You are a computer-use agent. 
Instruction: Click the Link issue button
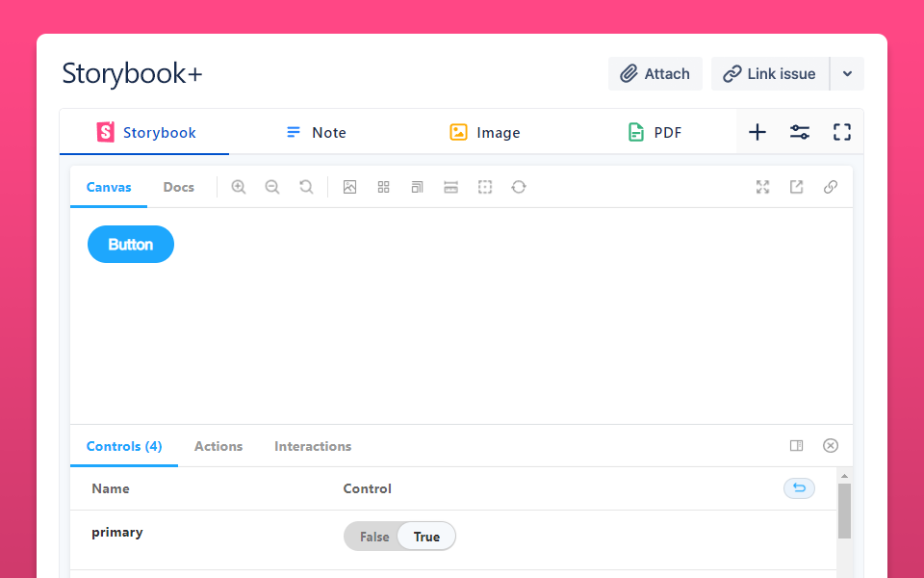coord(770,74)
